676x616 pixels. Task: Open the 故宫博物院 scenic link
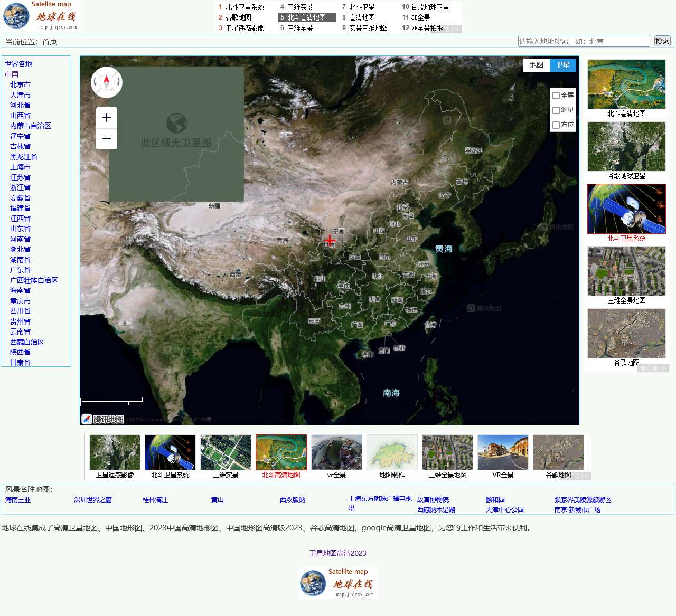(433, 499)
